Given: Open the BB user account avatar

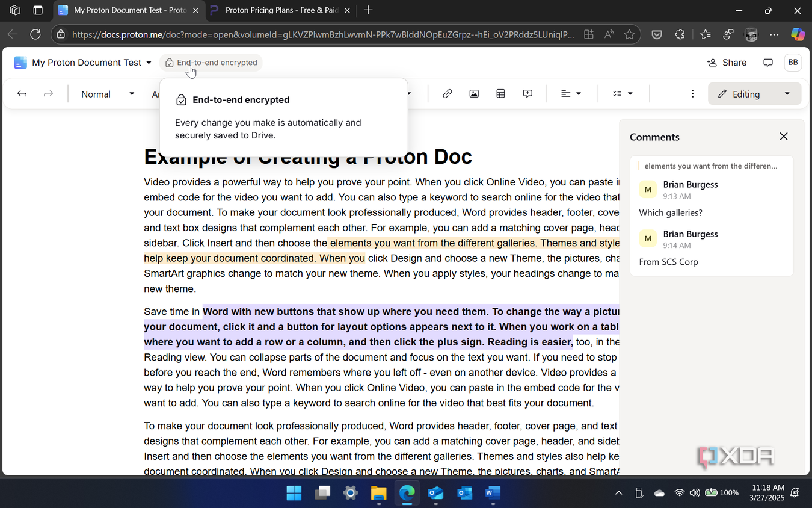Looking at the screenshot, I should (793, 63).
